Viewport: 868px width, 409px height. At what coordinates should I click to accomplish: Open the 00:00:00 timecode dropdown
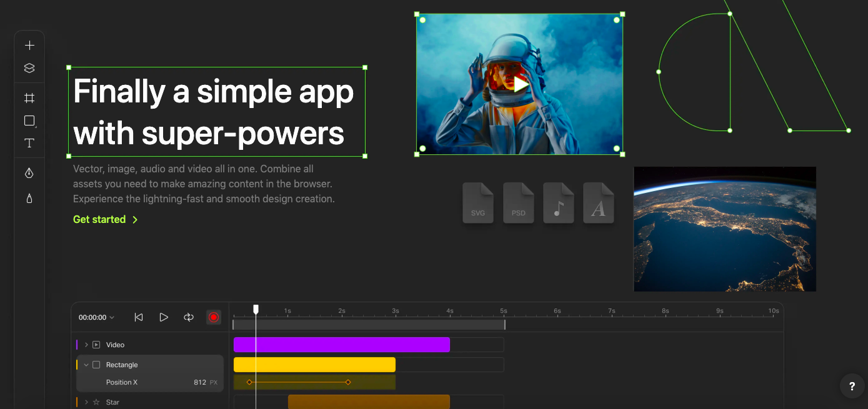(x=96, y=317)
